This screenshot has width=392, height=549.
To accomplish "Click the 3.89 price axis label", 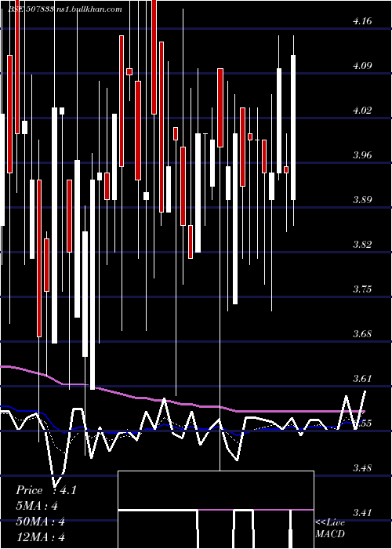I will 362,200.
